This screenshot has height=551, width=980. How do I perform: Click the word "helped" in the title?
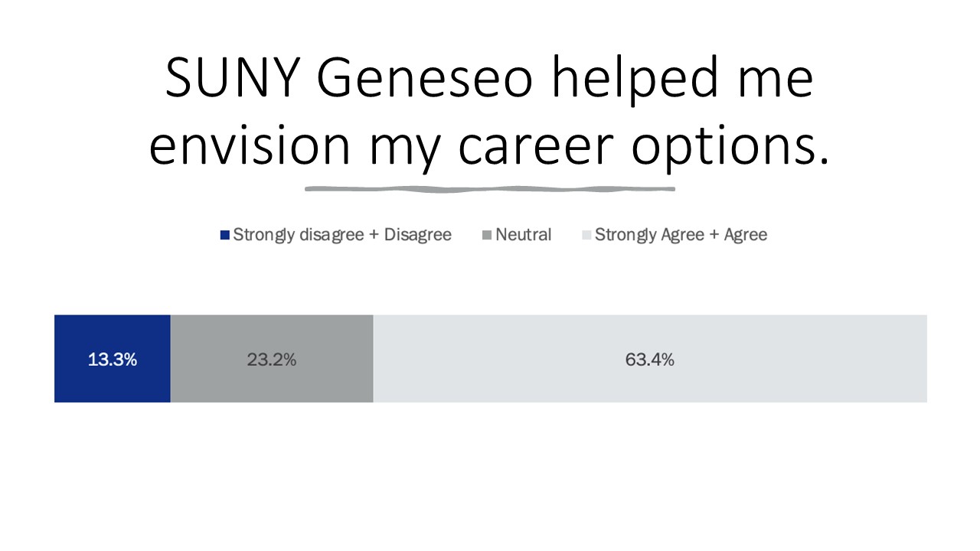[x=643, y=78]
